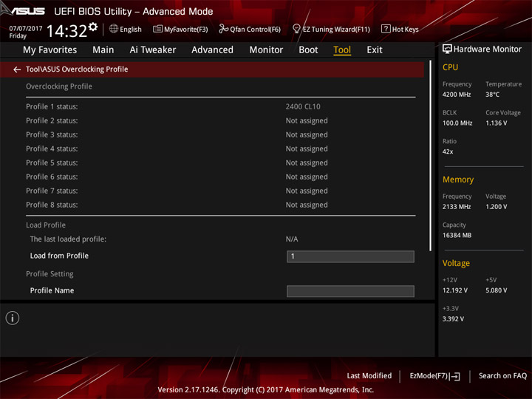Open the My Favorites tab
Viewport: 532px width, 399px height.
[x=50, y=50]
